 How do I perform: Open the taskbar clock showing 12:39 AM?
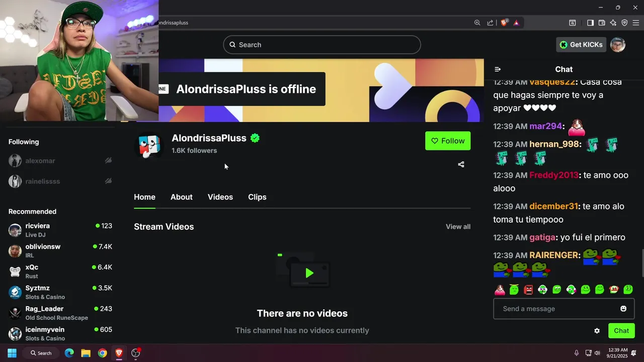tap(617, 353)
